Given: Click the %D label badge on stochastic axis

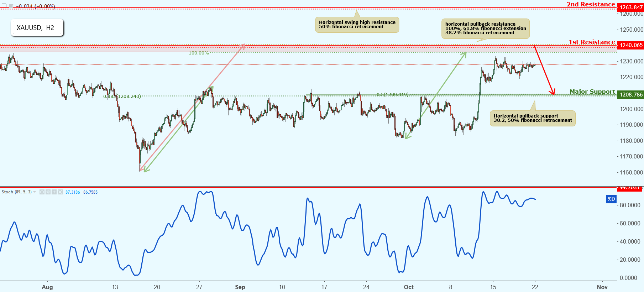Looking at the screenshot, I should (x=611, y=199).
